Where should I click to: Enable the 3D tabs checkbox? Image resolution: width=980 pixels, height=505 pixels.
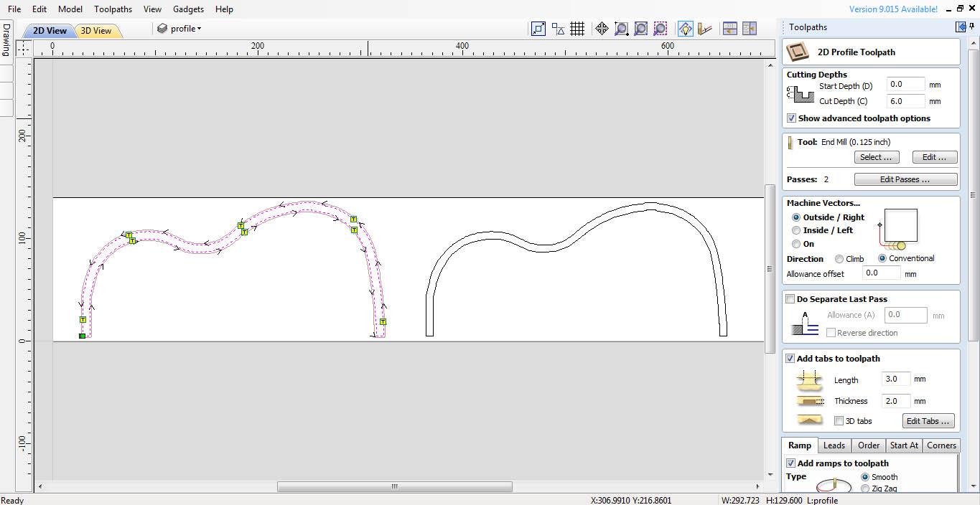click(x=839, y=421)
